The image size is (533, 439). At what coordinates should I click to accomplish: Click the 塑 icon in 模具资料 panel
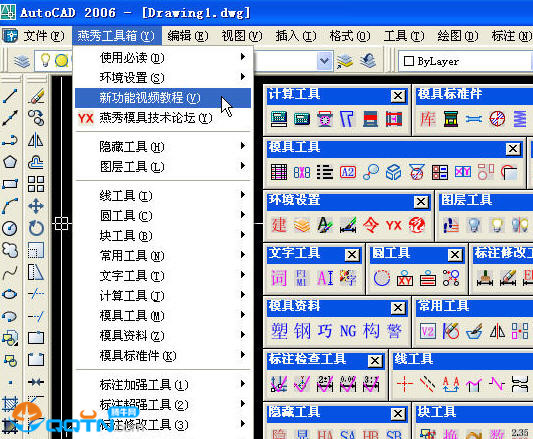point(279,331)
